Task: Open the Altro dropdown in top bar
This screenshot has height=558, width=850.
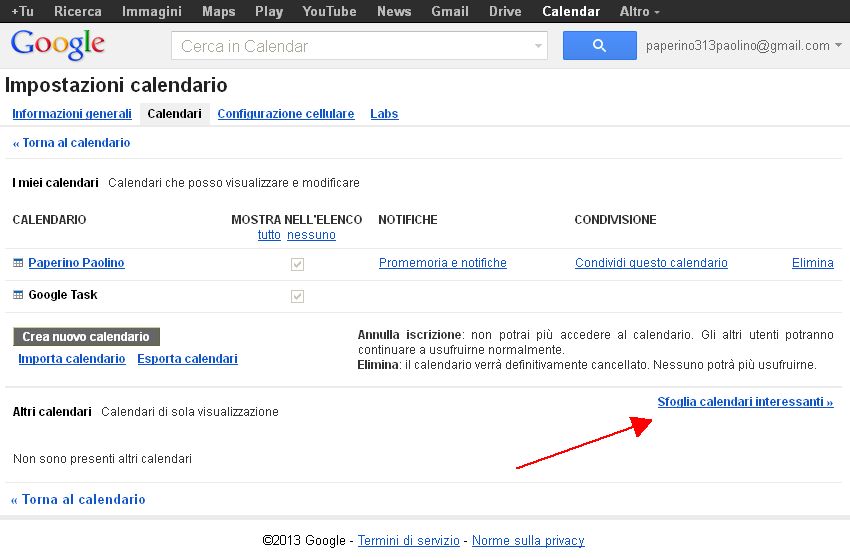Action: point(639,11)
